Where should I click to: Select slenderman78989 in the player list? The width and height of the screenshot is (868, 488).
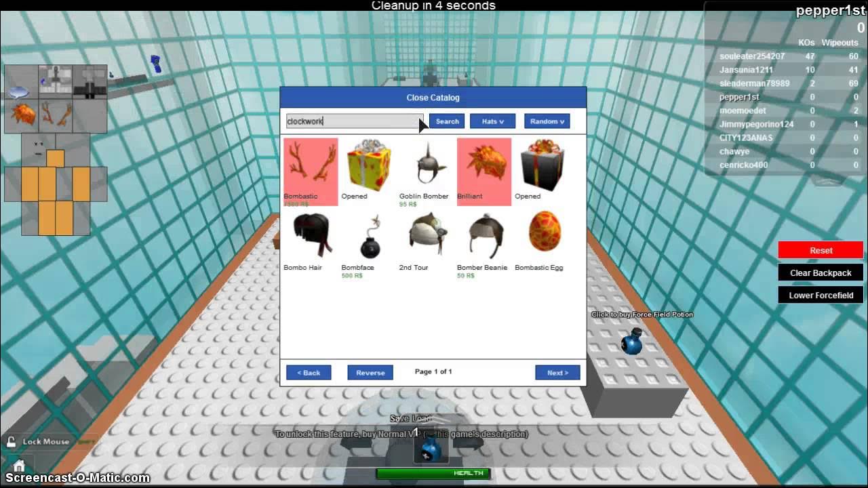coord(754,83)
